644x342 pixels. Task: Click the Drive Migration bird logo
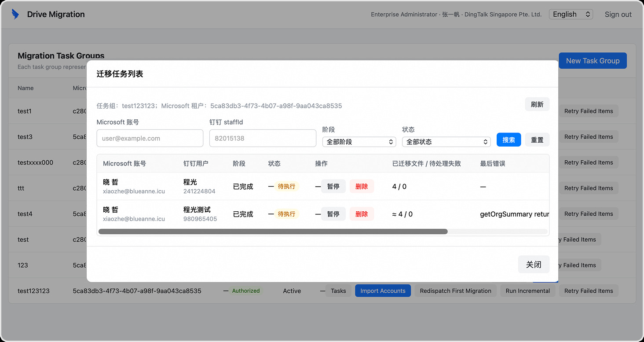(15, 14)
